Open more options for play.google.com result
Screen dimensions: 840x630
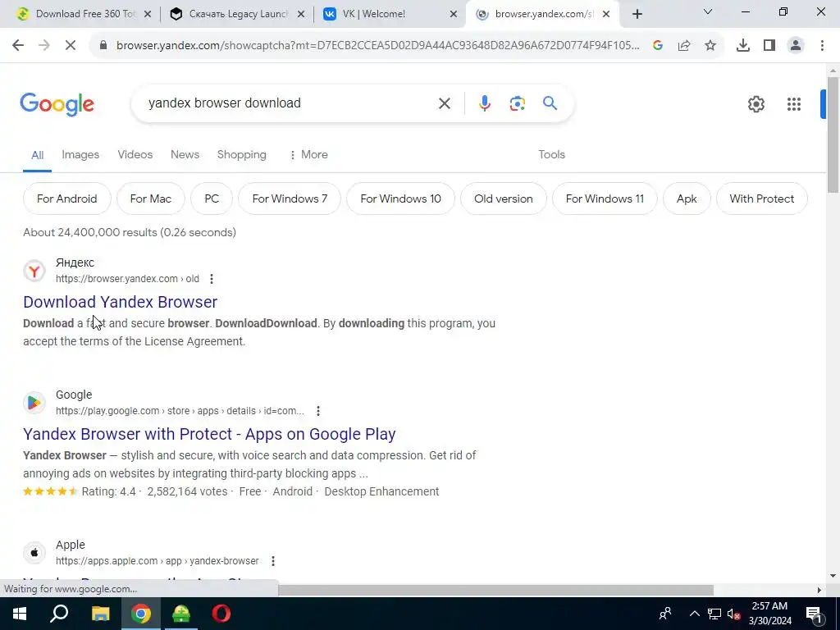(x=318, y=411)
